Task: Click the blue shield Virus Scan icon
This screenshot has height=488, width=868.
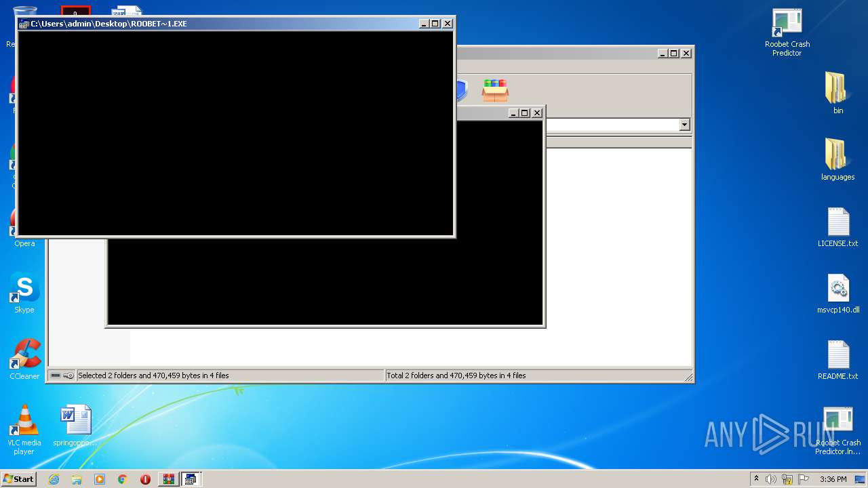Action: click(x=462, y=90)
